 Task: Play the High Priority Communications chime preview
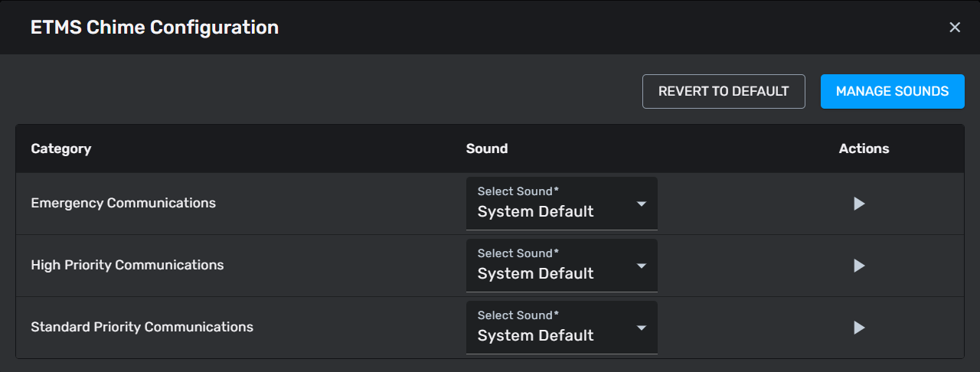point(859,266)
